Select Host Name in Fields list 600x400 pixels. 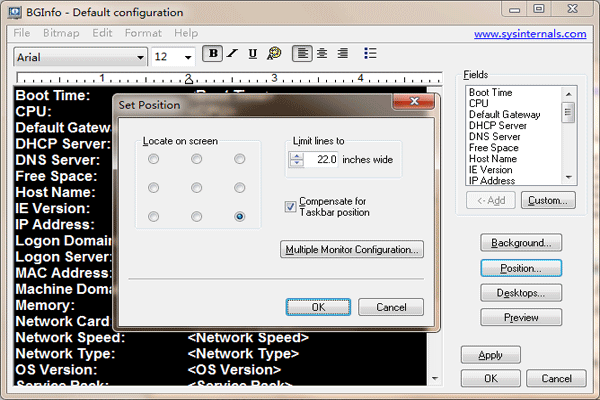click(x=493, y=158)
